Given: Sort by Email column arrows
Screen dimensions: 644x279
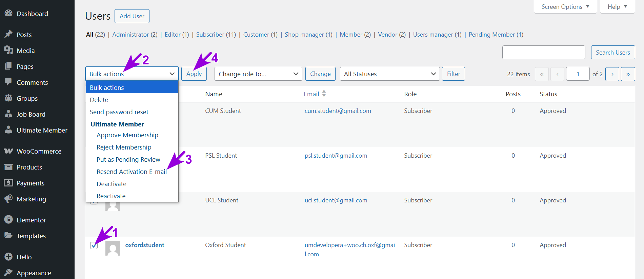Looking at the screenshot, I should point(324,94).
